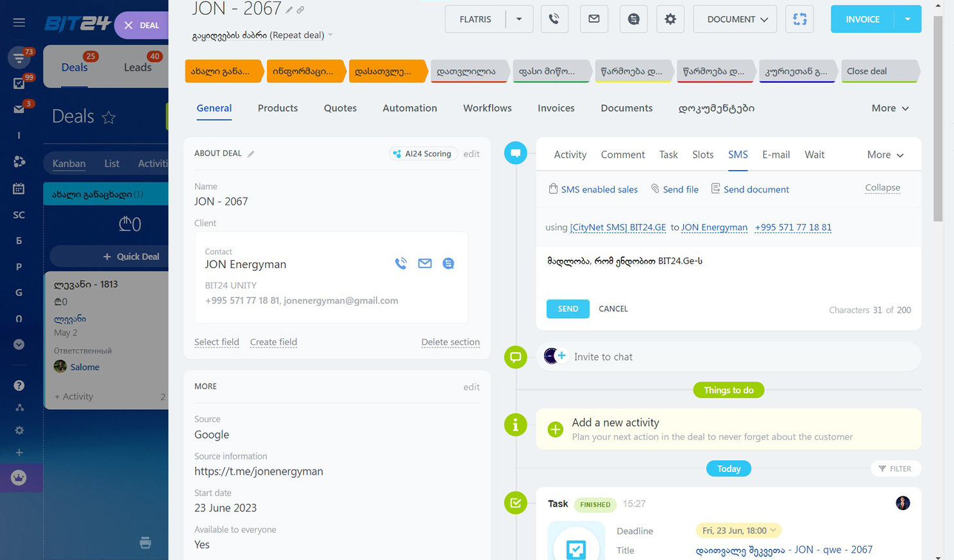Click the green plus Add a new activity
Image resolution: width=954 pixels, height=560 pixels.
[x=555, y=429]
